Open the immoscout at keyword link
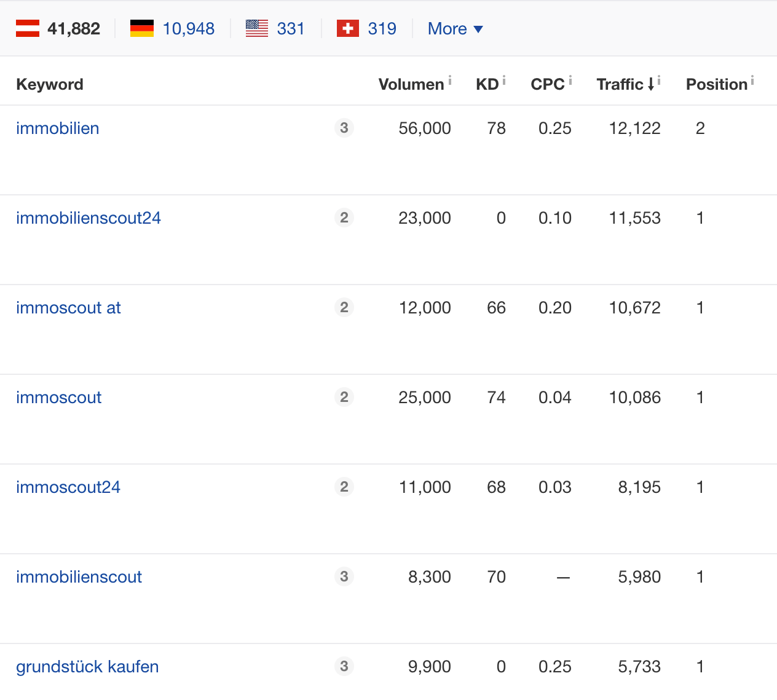 [68, 308]
